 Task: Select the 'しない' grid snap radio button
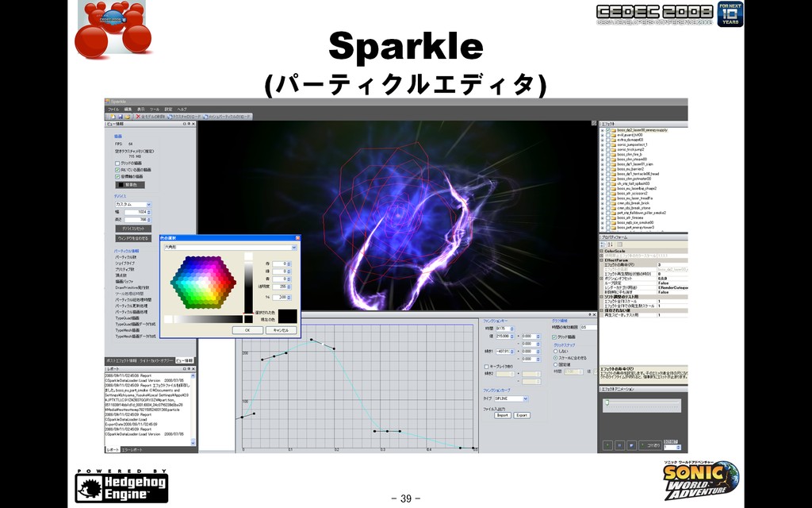tap(555, 351)
